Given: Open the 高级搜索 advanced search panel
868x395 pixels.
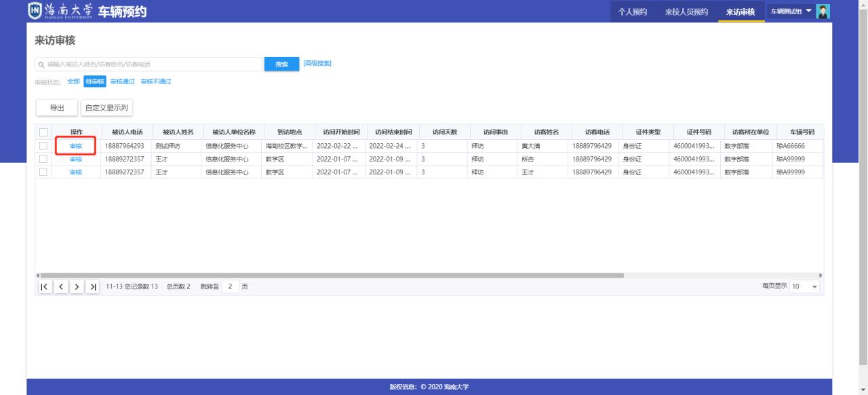Looking at the screenshot, I should tap(317, 64).
